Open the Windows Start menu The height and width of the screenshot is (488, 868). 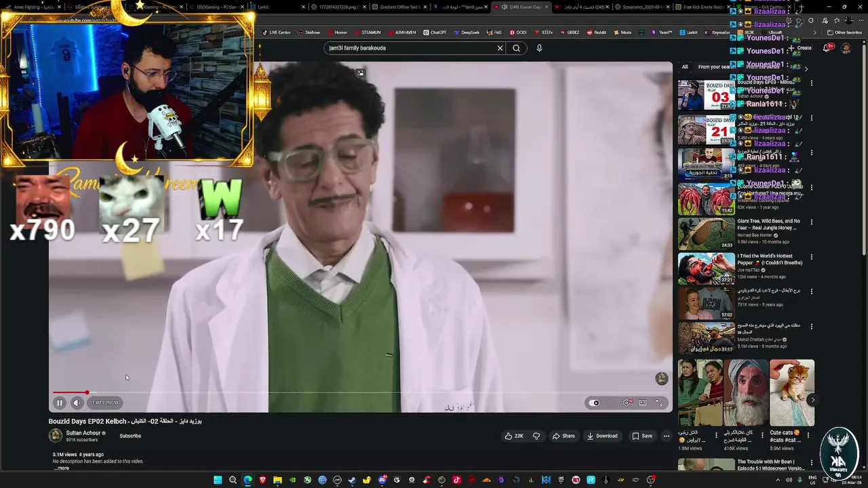click(218, 480)
